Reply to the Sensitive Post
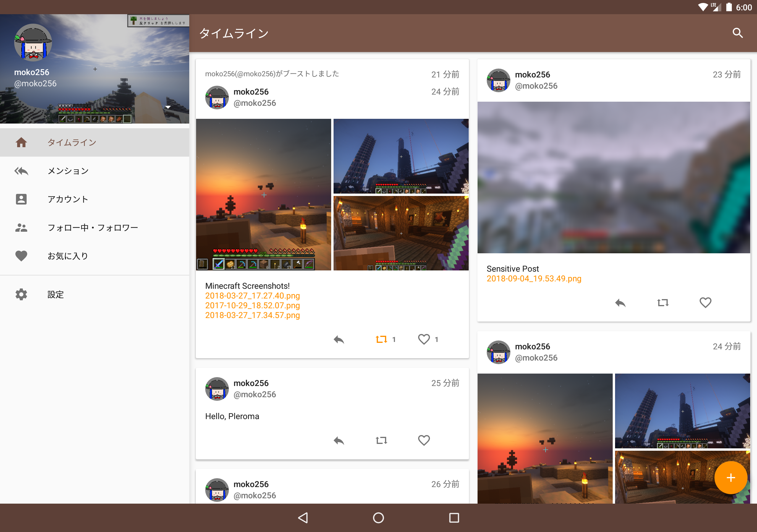The image size is (757, 532). click(x=620, y=303)
